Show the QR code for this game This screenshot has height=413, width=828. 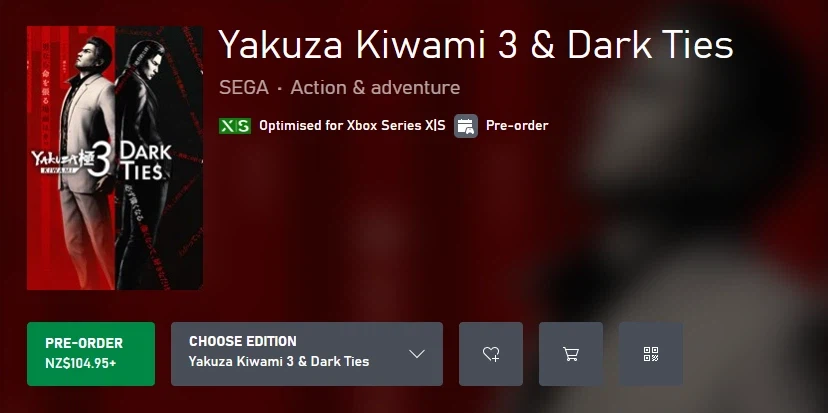651,354
